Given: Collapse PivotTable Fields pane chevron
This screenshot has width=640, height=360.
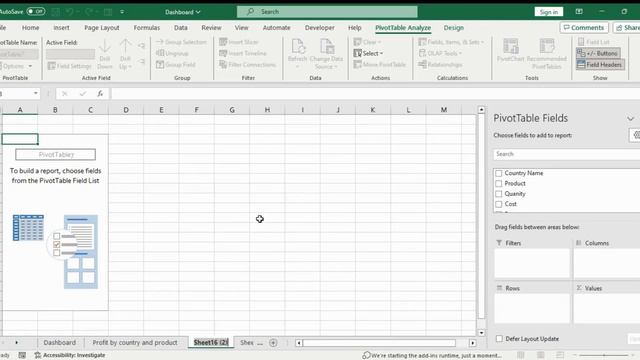Looking at the screenshot, I should (631, 119).
